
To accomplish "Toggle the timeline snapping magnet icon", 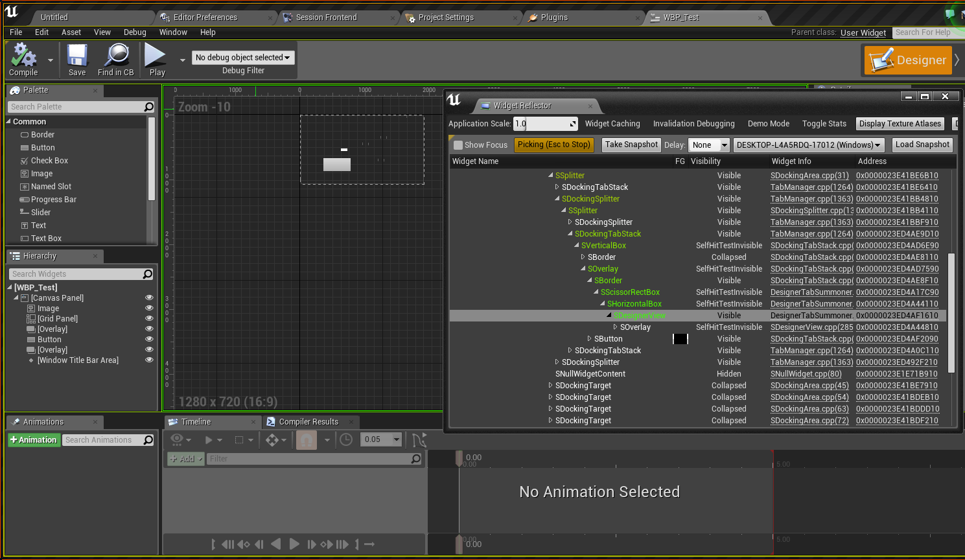I will [x=307, y=440].
